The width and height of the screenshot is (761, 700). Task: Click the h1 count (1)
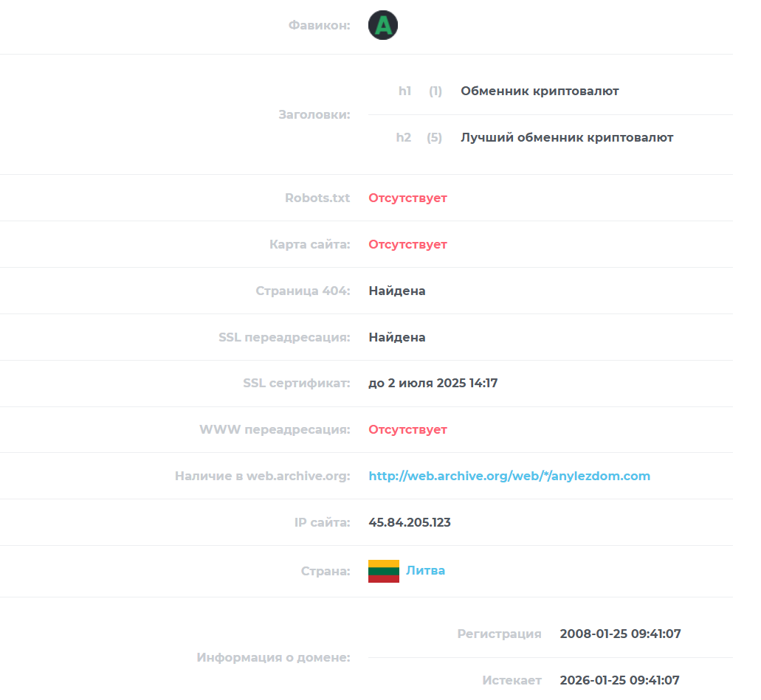(x=435, y=91)
